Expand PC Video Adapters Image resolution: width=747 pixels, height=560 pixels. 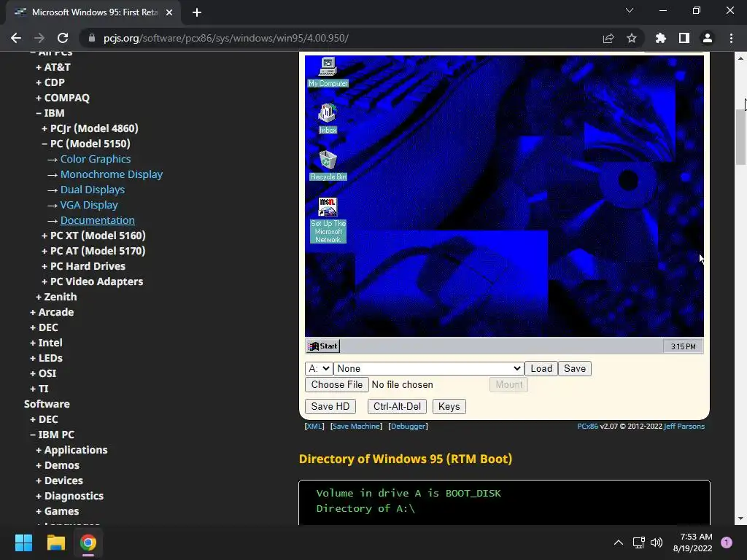coord(92,281)
